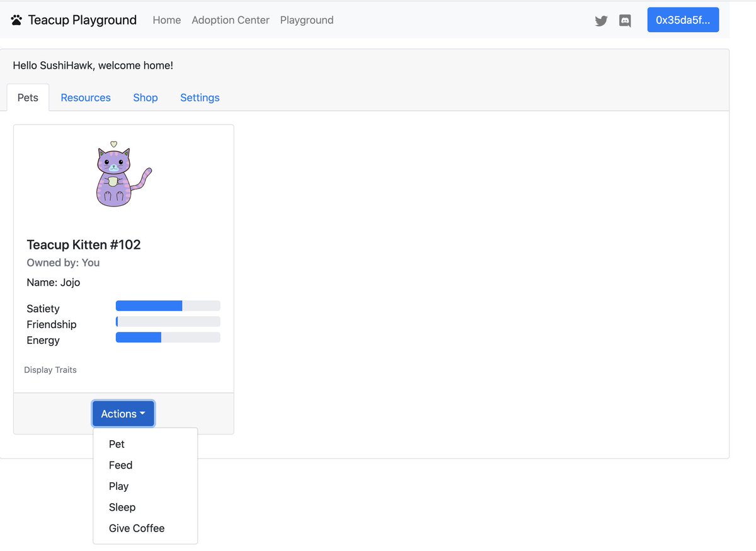Viewport: 756px width, 551px height.
Task: Click the Energy progress bar
Action: (x=168, y=338)
